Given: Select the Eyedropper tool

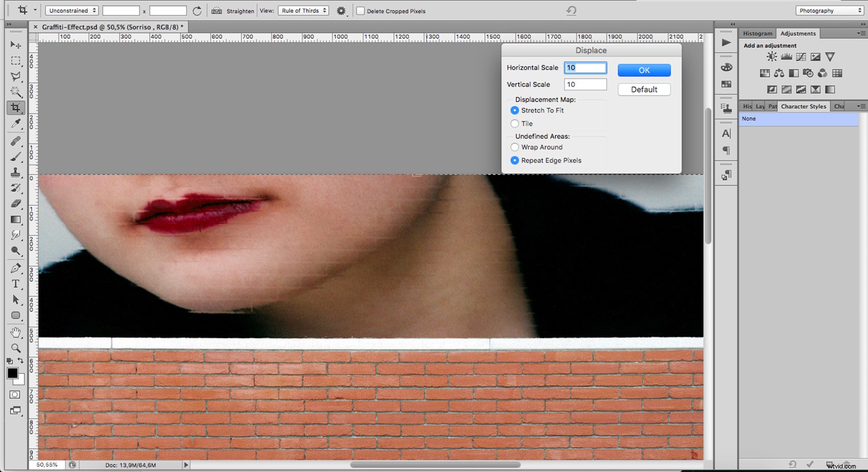Looking at the screenshot, I should tap(16, 123).
